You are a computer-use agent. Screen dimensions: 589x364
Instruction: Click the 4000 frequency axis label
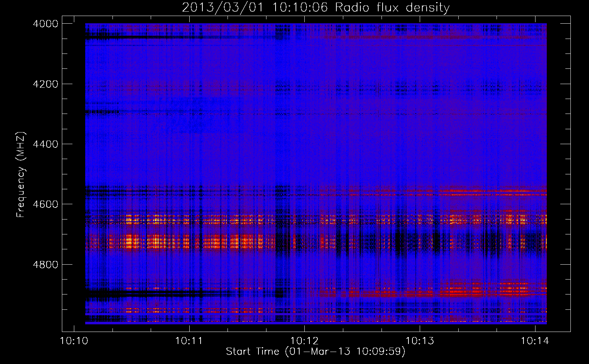click(x=46, y=24)
